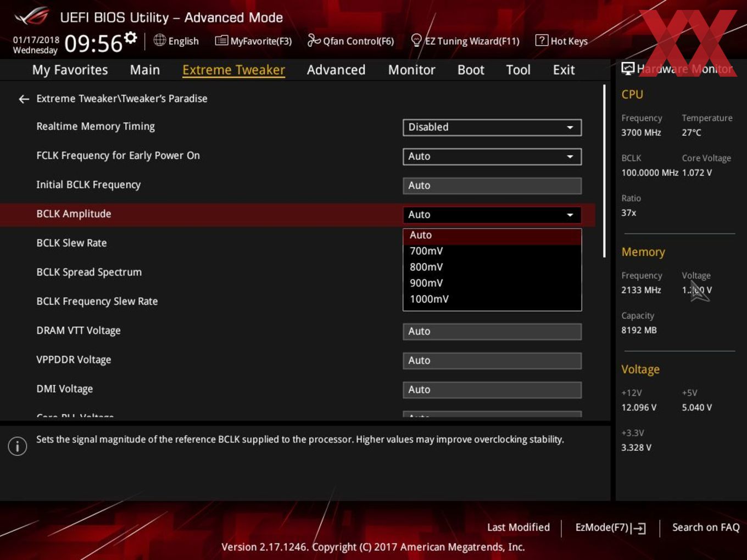Open Qfan Control(F6)
The image size is (747, 560).
(351, 41)
